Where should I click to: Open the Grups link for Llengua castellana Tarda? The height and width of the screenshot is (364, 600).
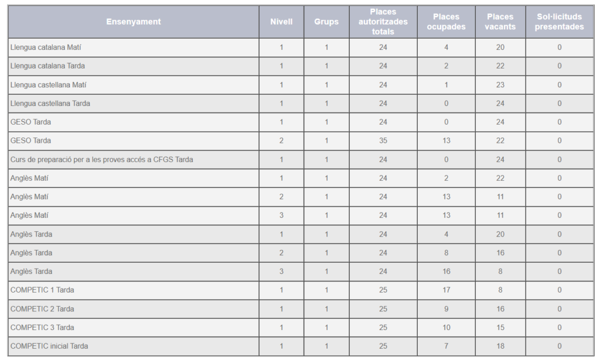[326, 104]
